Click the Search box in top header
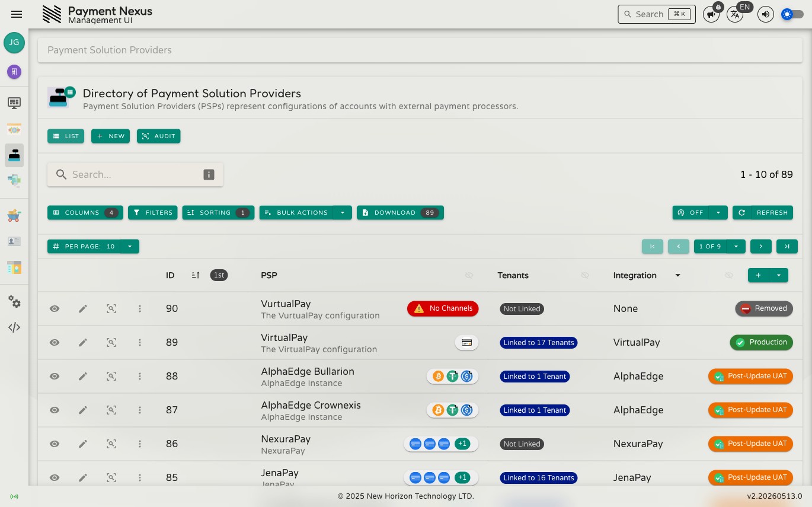812x507 pixels. (x=657, y=14)
